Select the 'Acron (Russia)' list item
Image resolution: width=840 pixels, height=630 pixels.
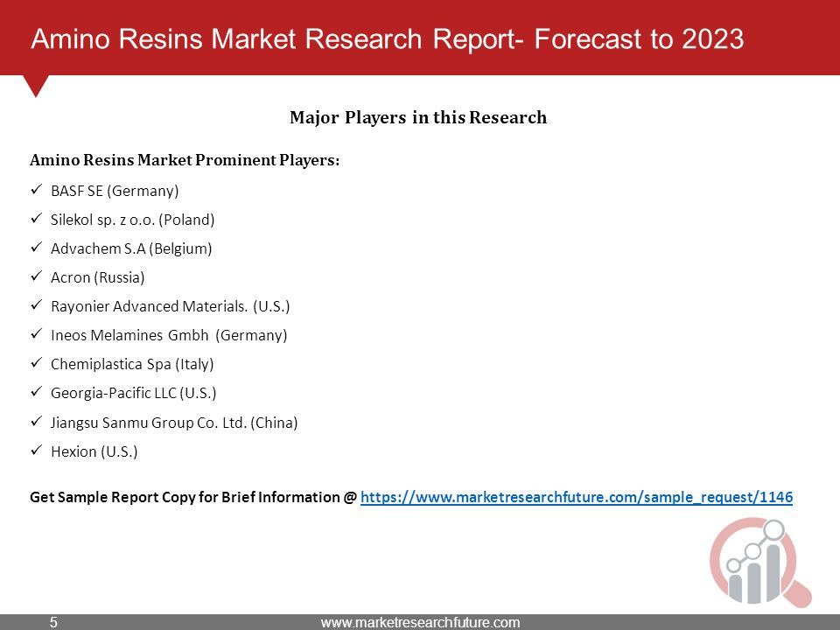coord(97,277)
